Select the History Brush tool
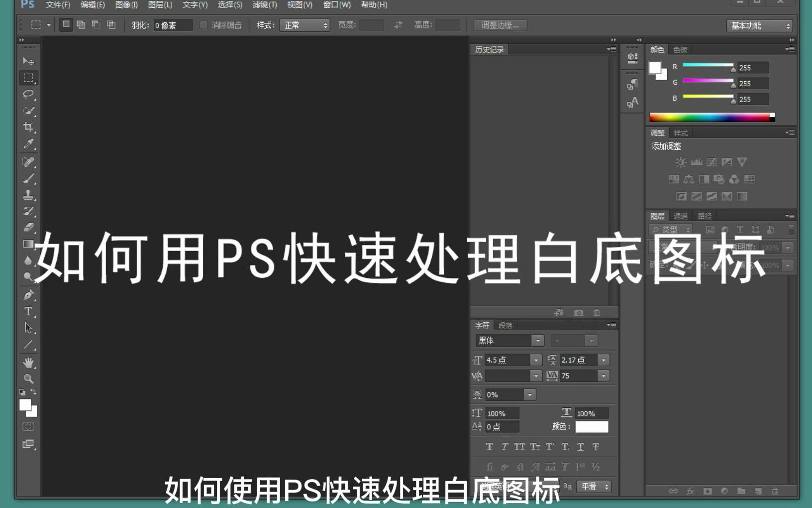Image resolution: width=812 pixels, height=508 pixels. click(x=28, y=211)
